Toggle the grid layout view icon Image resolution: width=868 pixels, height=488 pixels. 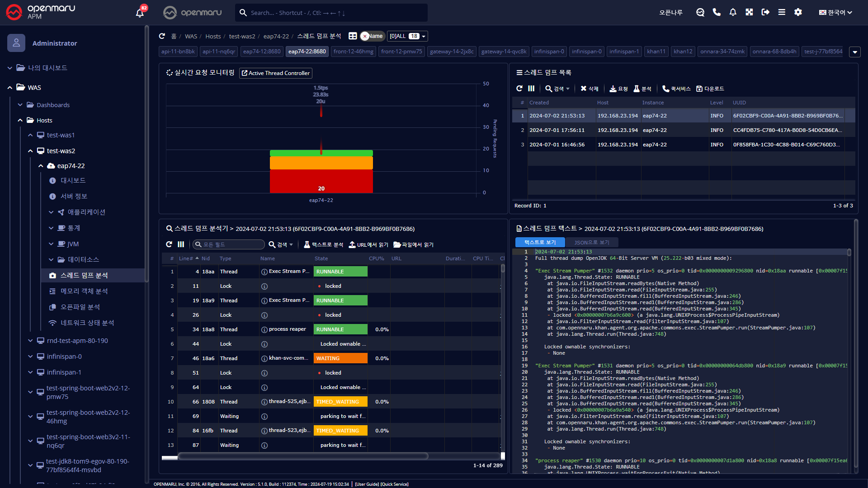coord(353,36)
